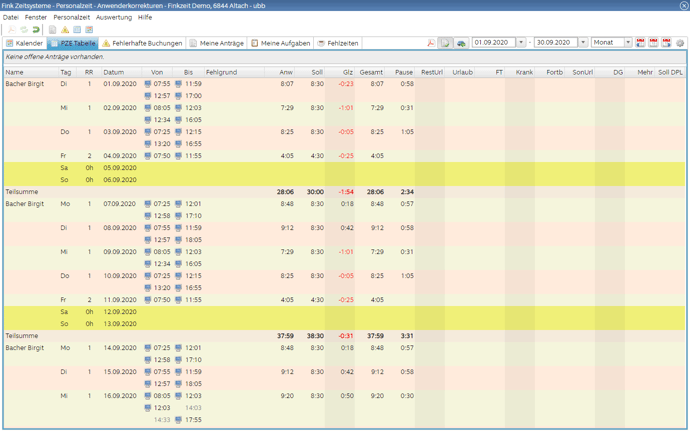Open the Personalzeit menu
690x432 pixels.
(72, 17)
